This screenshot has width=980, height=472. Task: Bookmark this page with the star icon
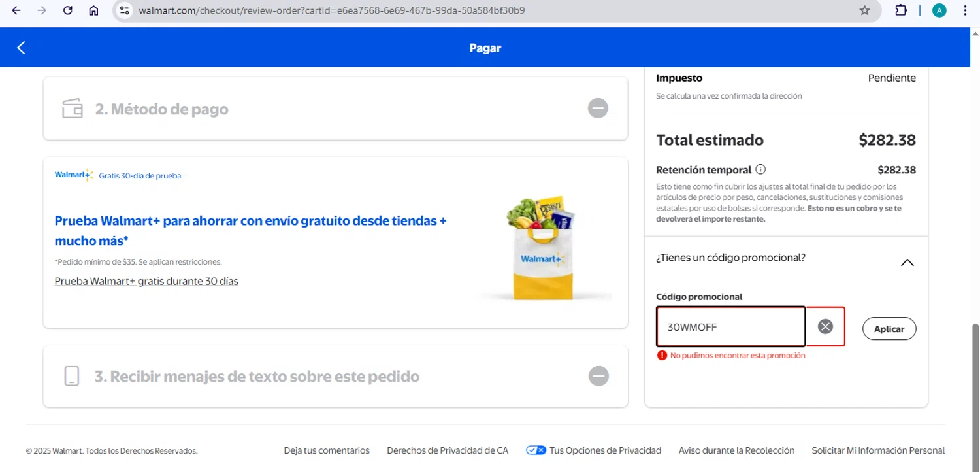[864, 10]
